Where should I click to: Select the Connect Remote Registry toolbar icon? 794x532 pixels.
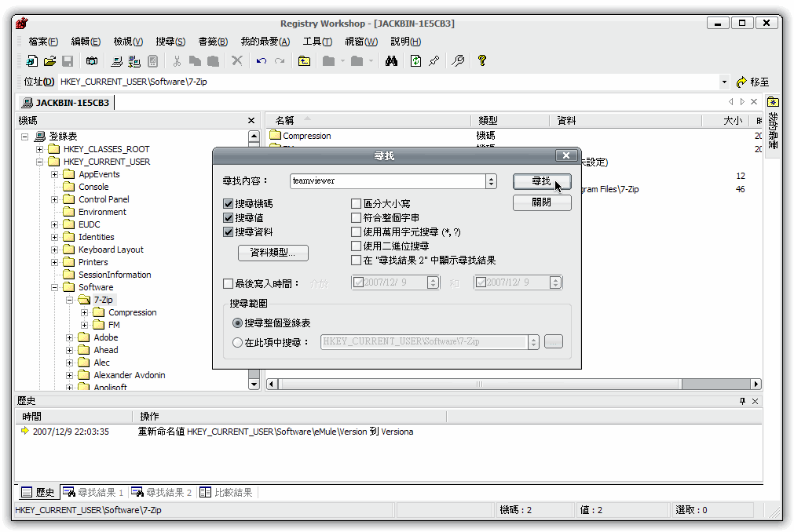tap(134, 60)
